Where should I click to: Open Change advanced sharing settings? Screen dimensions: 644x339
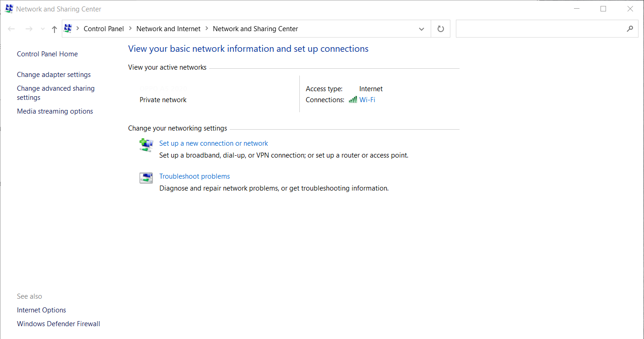coord(55,93)
